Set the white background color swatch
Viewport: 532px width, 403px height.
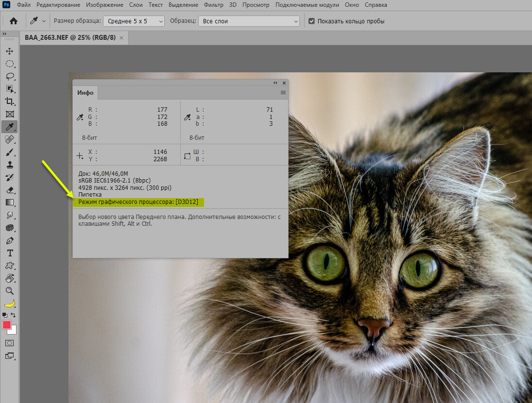point(13,331)
